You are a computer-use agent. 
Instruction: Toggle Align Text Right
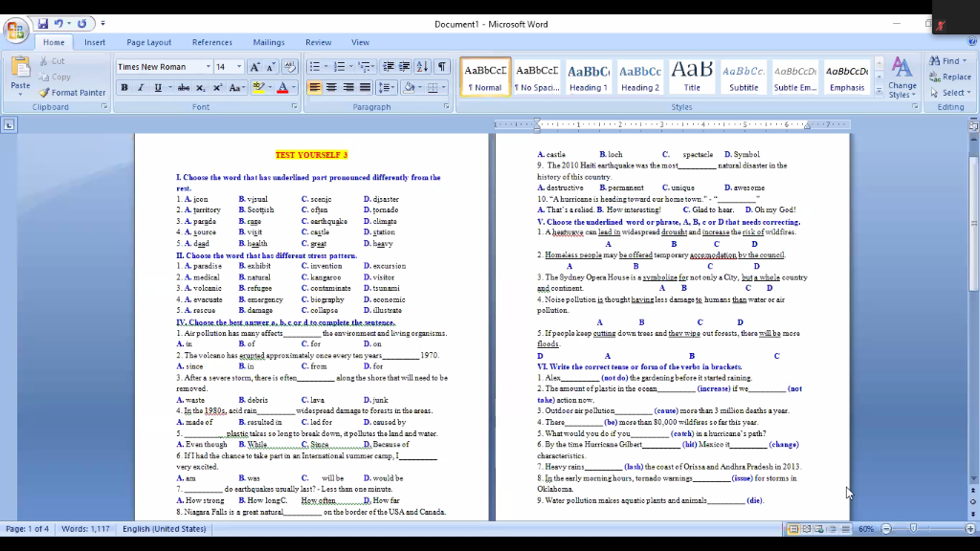348,87
